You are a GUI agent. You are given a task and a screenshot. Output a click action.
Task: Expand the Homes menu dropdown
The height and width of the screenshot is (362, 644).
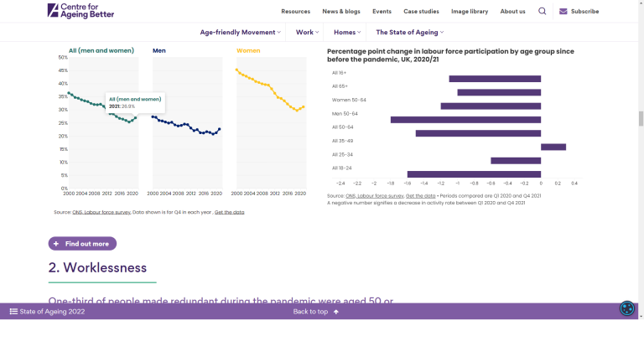tap(347, 32)
